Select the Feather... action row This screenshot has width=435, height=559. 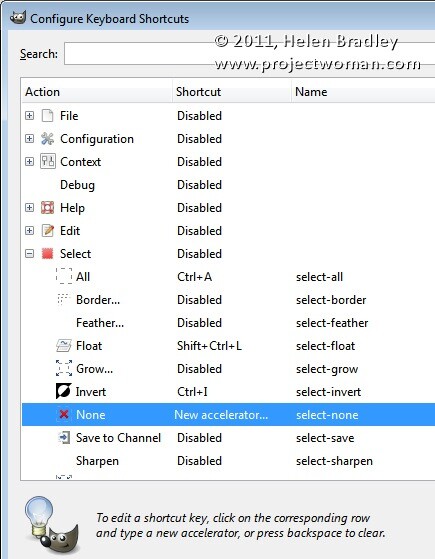coord(229,323)
